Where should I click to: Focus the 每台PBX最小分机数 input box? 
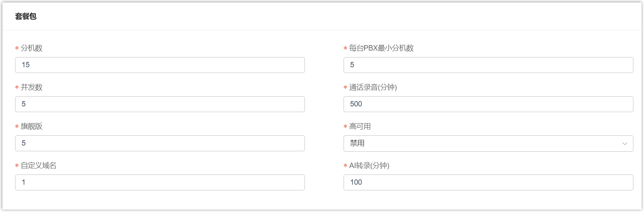488,65
